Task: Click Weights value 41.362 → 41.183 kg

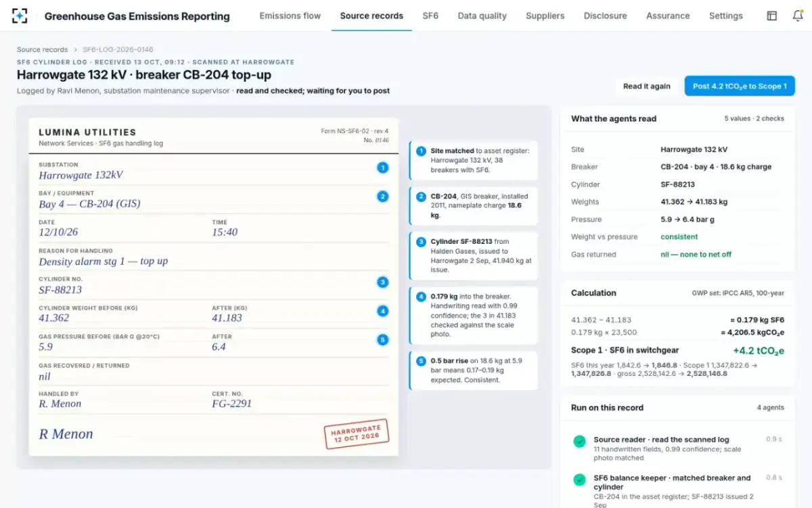Action: click(694, 202)
